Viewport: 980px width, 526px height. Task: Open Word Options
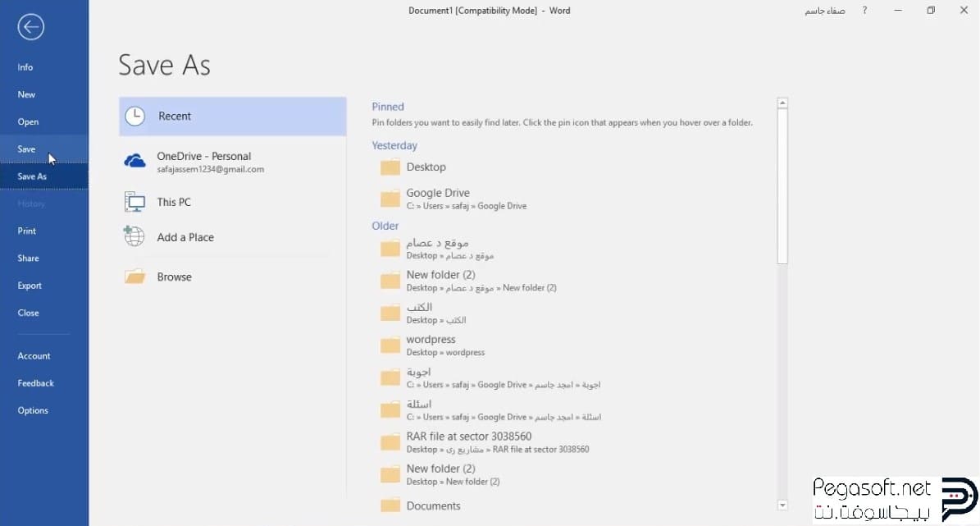[x=43, y=410]
